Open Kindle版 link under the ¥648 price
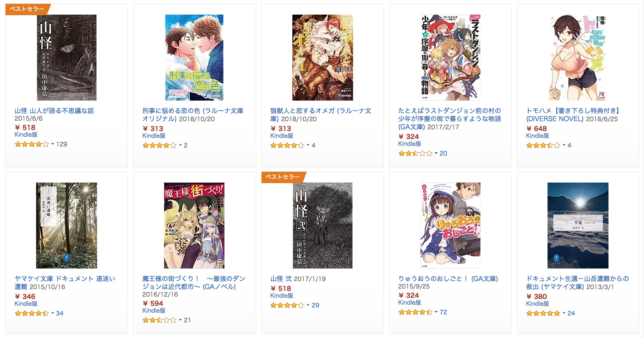644x337 pixels. pos(537,136)
